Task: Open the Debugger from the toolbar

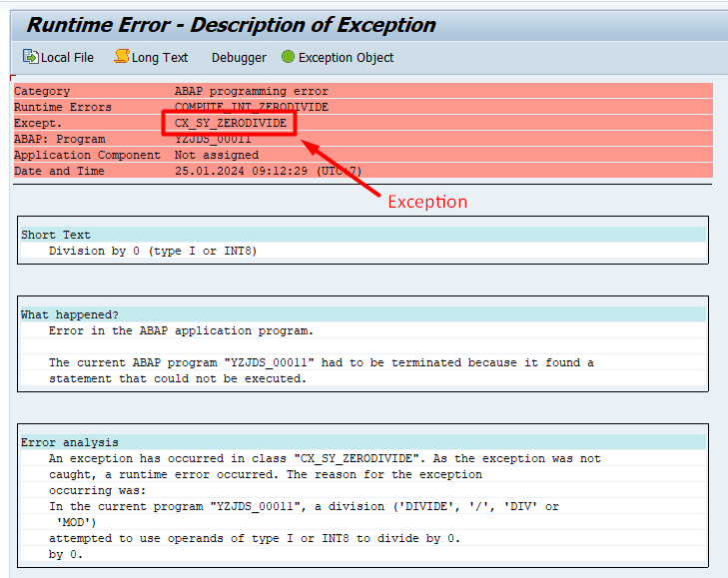Action: point(239,58)
